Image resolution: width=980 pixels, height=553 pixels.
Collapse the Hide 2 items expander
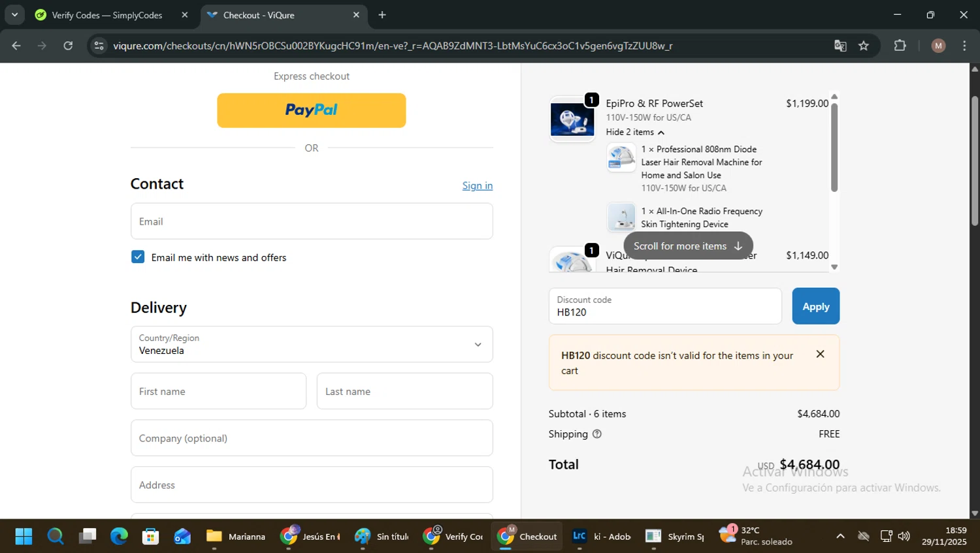[635, 132]
